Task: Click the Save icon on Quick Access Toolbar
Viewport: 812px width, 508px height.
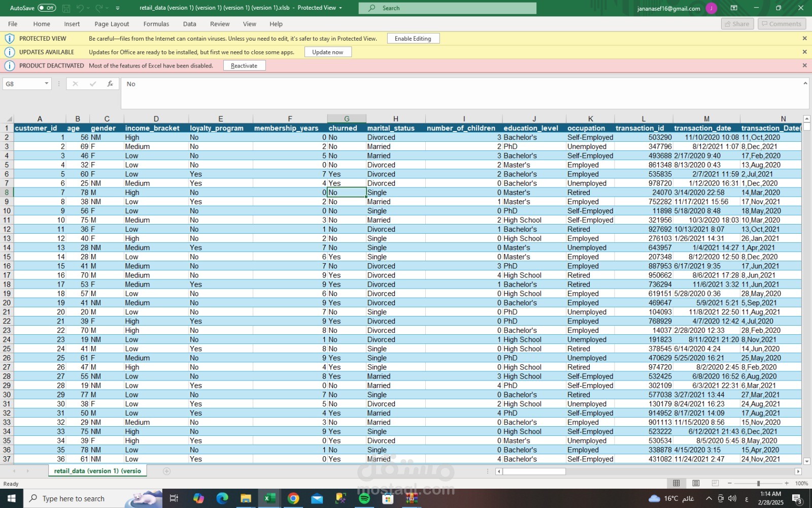Action: [x=65, y=8]
